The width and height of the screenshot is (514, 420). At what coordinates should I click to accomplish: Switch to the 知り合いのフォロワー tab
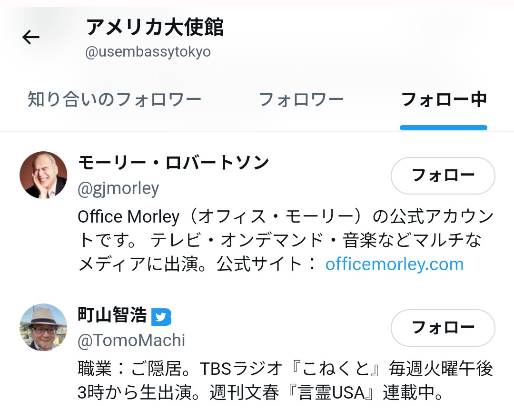pyautogui.click(x=115, y=100)
